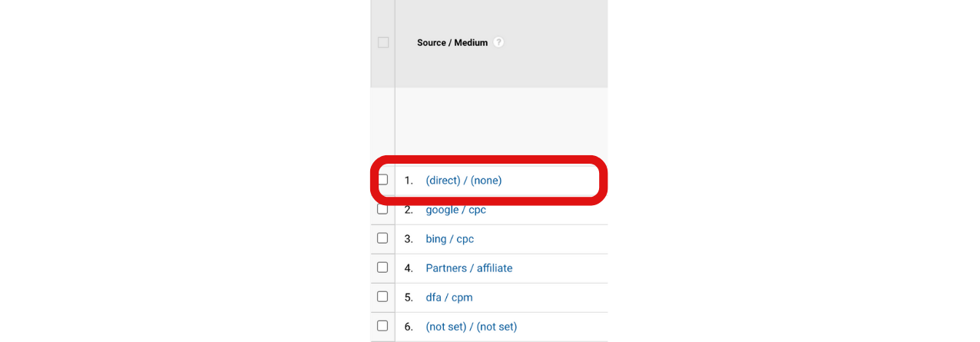The width and height of the screenshot is (980, 342).
Task: Open the google / cpc source link
Action: (x=455, y=210)
